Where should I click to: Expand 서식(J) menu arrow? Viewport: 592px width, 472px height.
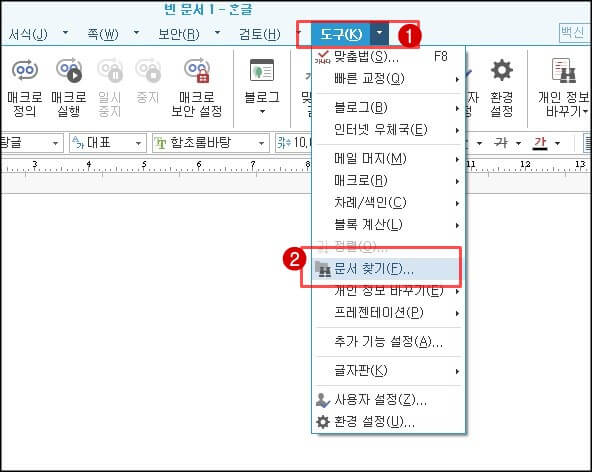[x=65, y=33]
